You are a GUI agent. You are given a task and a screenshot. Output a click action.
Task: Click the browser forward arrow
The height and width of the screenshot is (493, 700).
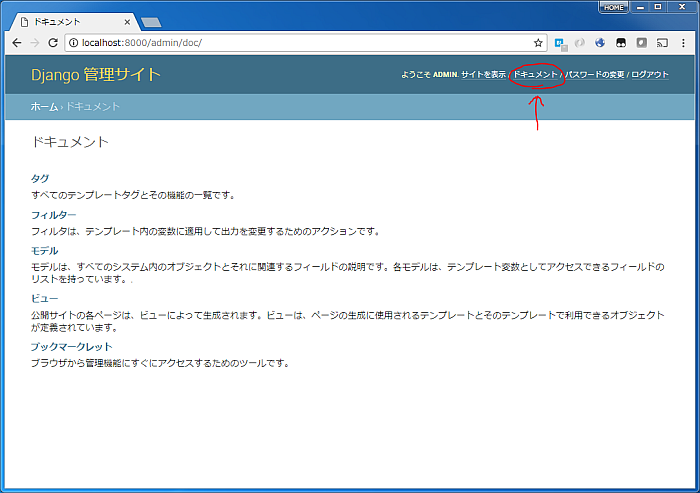tap(34, 43)
